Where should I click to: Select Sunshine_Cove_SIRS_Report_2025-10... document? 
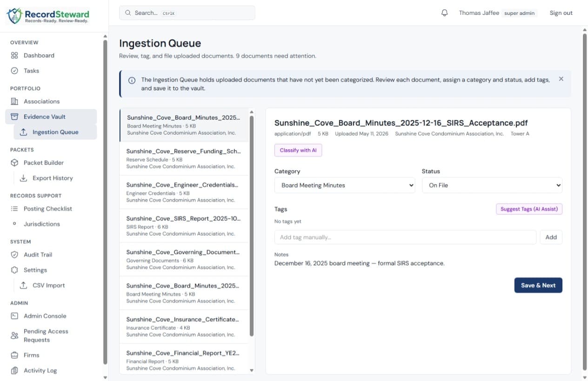point(184,226)
